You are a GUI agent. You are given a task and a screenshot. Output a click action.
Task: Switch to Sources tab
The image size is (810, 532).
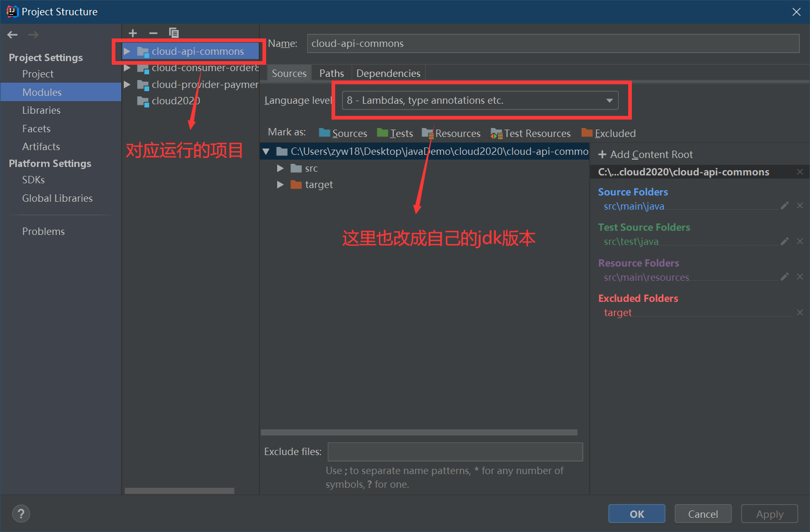(289, 73)
